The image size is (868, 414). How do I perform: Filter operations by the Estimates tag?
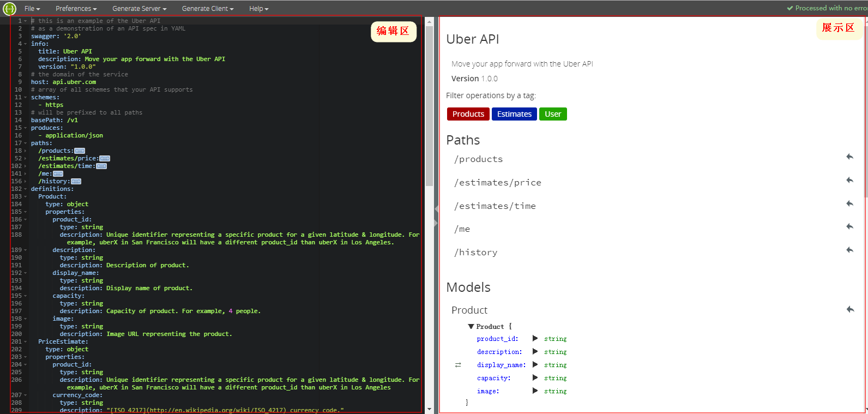[514, 114]
